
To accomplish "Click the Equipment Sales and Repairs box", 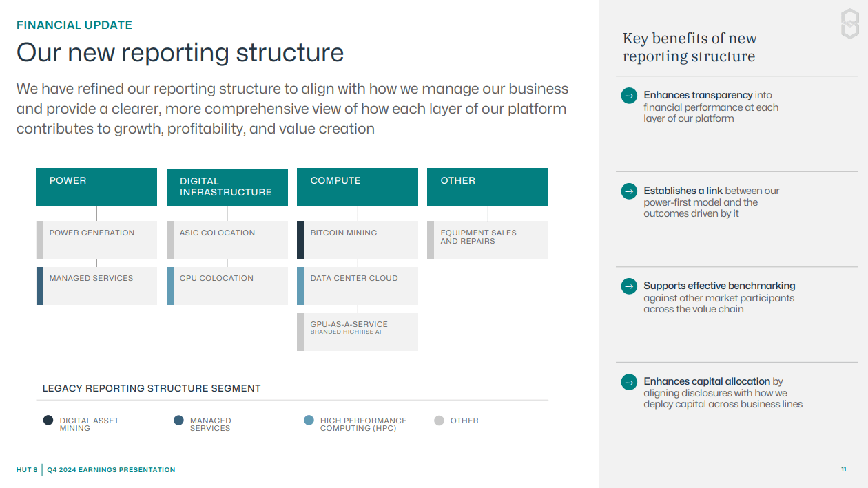I will [x=488, y=240].
